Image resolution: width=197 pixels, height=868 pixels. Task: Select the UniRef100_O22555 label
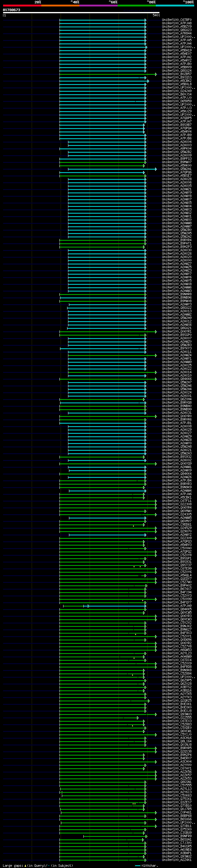177,717
